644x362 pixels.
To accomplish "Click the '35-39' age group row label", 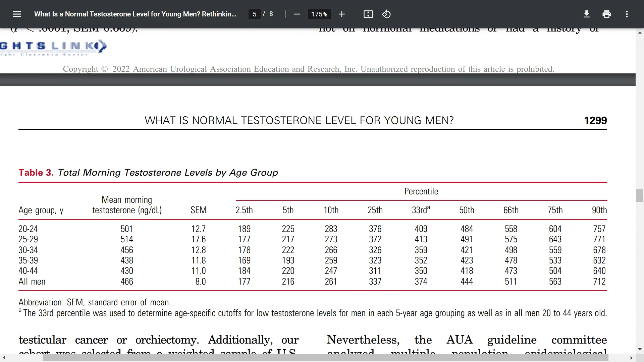I will 28,260.
